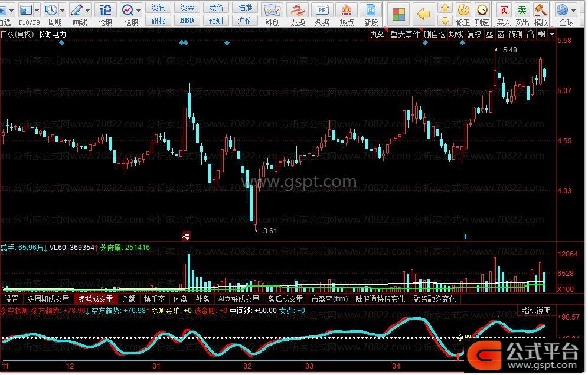Toggle 复权 price adjustment in chart bar
Viewport: 588px width, 375px height.
474,34
